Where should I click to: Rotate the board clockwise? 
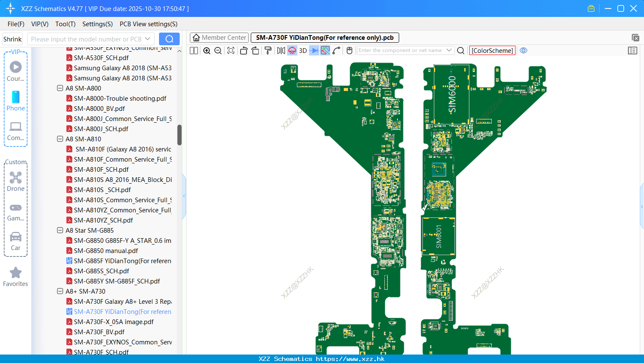pyautogui.click(x=255, y=50)
